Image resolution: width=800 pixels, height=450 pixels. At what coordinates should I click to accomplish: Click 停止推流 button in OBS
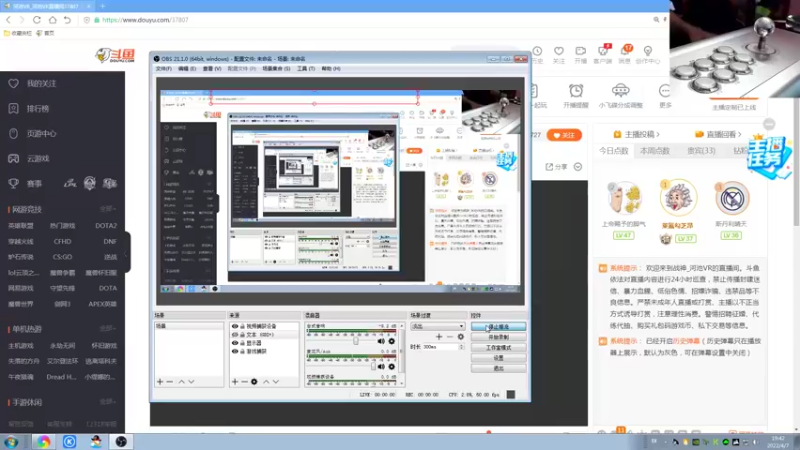click(498, 327)
